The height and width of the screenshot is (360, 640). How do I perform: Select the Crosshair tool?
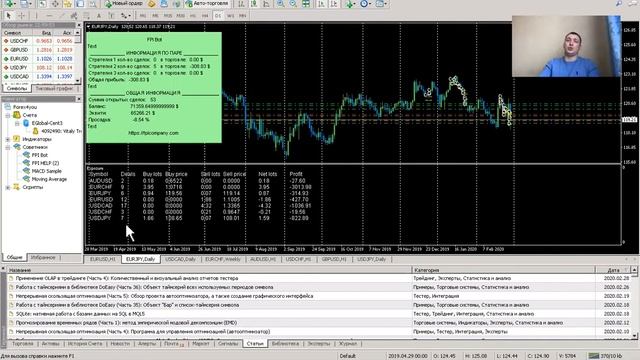click(22, 16)
